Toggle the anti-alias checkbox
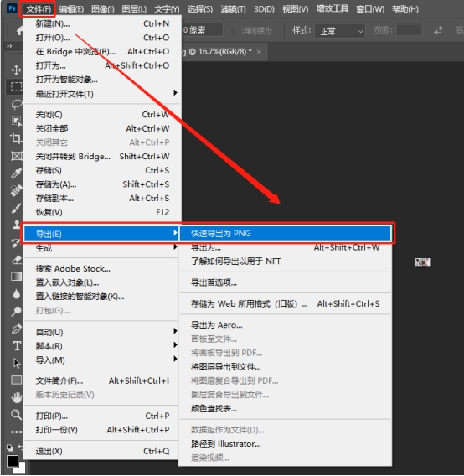The image size is (464, 476). (233, 30)
